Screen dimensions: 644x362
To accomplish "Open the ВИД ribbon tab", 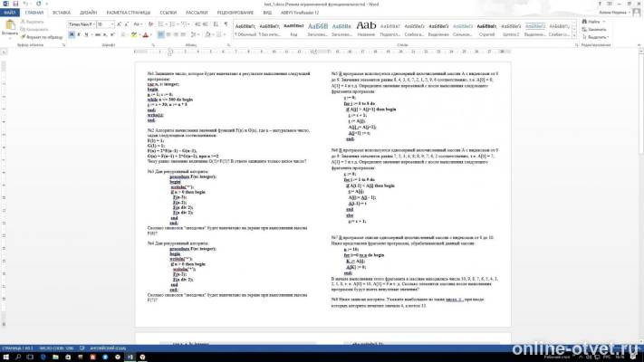I will [267, 13].
